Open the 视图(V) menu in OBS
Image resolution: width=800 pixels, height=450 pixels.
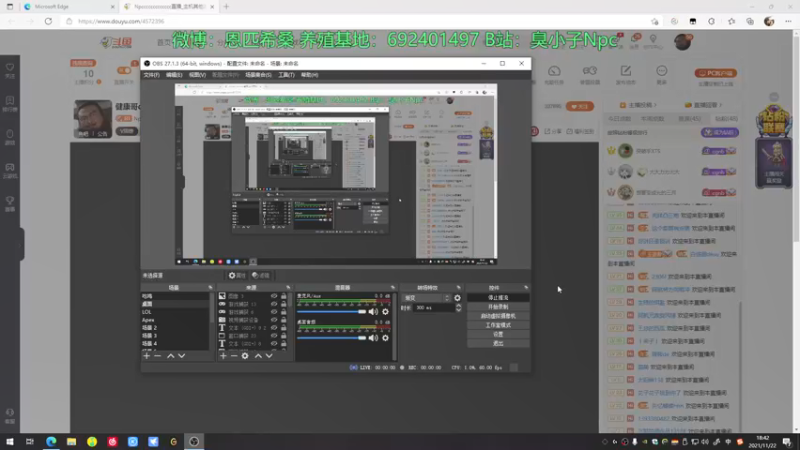coord(197,75)
